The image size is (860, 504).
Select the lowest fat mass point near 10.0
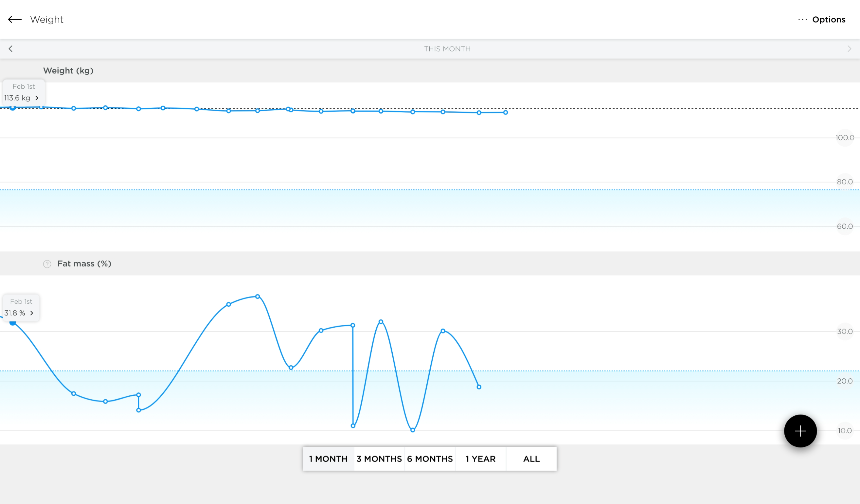pos(413,430)
